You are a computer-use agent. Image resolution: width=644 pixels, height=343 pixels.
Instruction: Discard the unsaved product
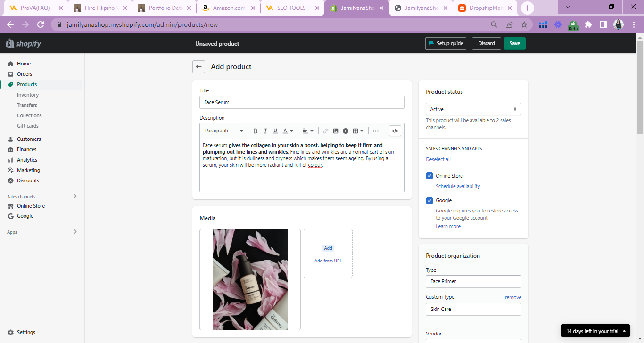pyautogui.click(x=487, y=43)
